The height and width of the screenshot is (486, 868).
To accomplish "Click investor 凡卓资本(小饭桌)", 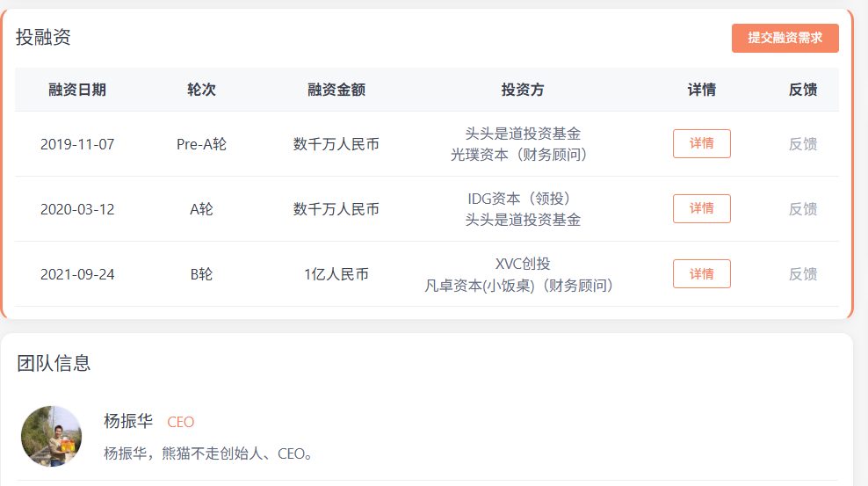I will (x=480, y=286).
